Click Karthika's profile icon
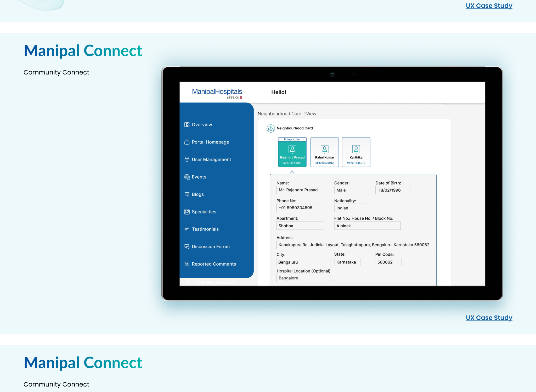 pyautogui.click(x=356, y=149)
